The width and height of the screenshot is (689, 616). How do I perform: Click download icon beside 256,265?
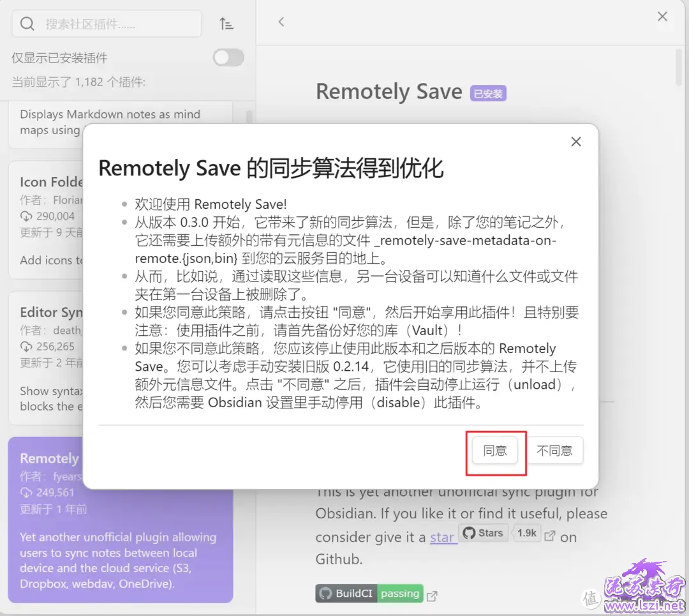coord(26,347)
